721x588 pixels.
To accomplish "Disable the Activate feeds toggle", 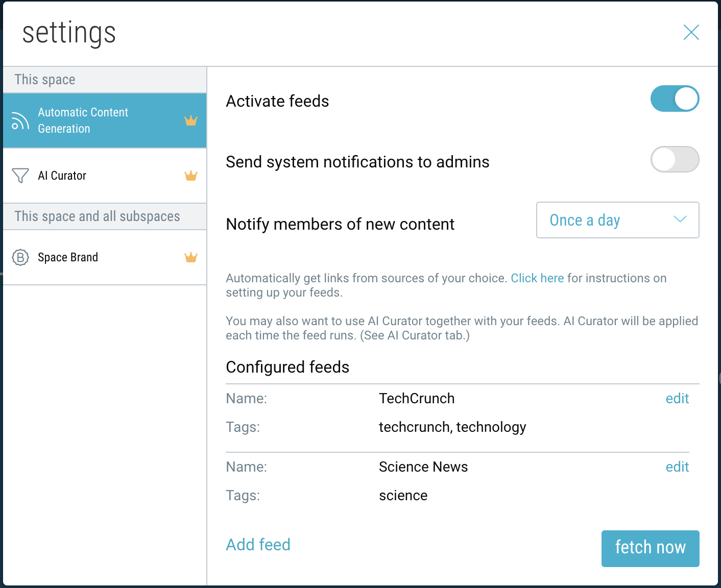I will 675,99.
